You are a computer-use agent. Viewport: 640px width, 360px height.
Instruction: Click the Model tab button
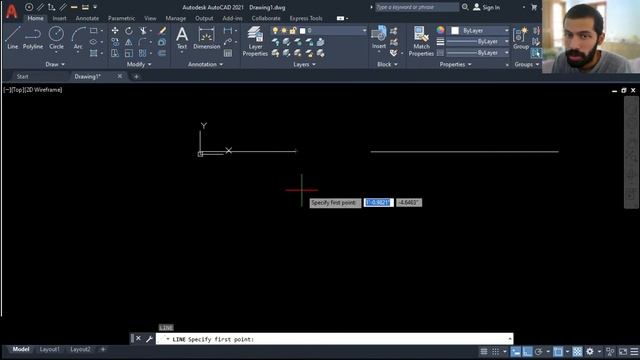pyautogui.click(x=21, y=349)
